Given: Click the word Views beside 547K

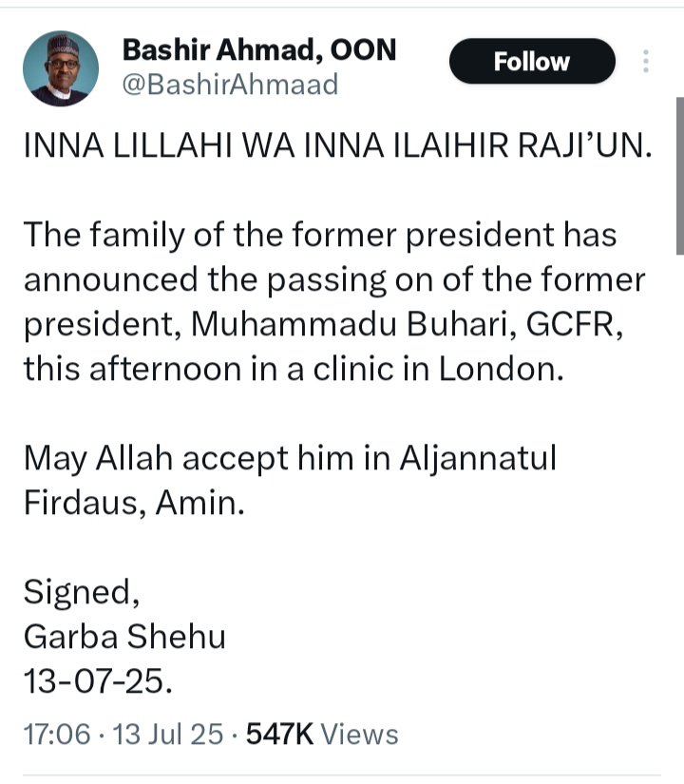Looking at the screenshot, I should coord(360,734).
